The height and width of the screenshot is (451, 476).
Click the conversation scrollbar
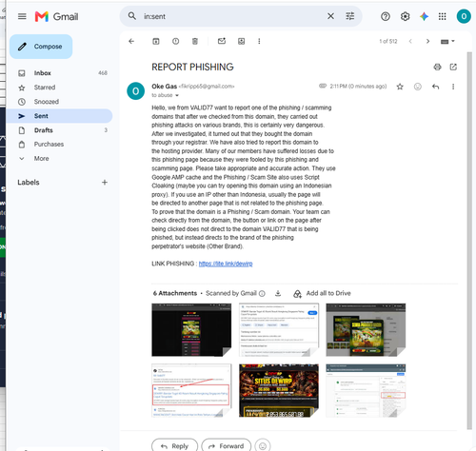[x=469, y=241]
